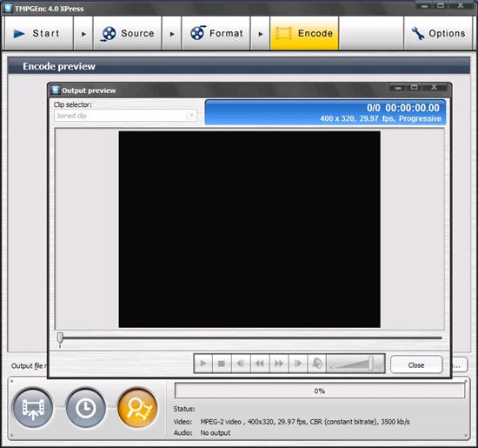Close the Output preview dialog
This screenshot has height=448, width=478.
[x=416, y=364]
